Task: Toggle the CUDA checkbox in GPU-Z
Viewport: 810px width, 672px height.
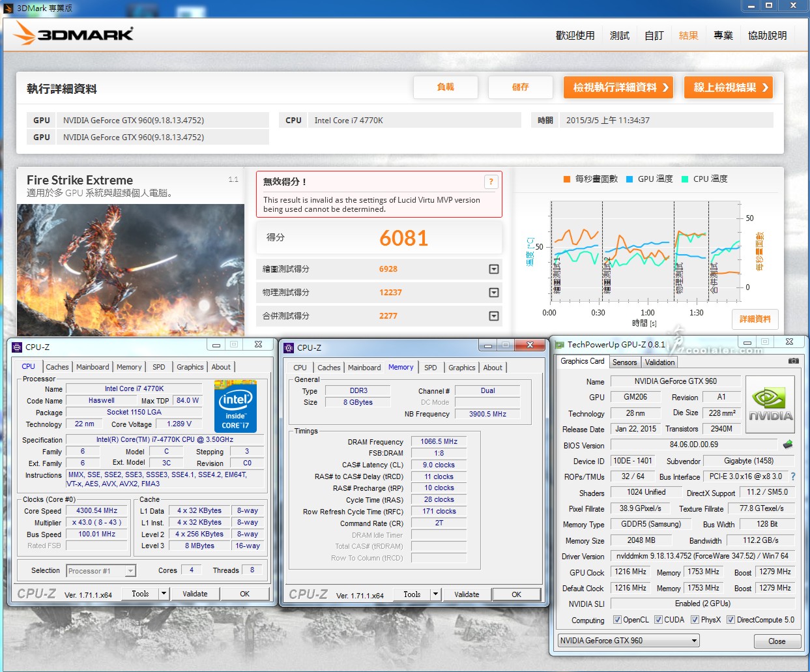Action: click(658, 620)
